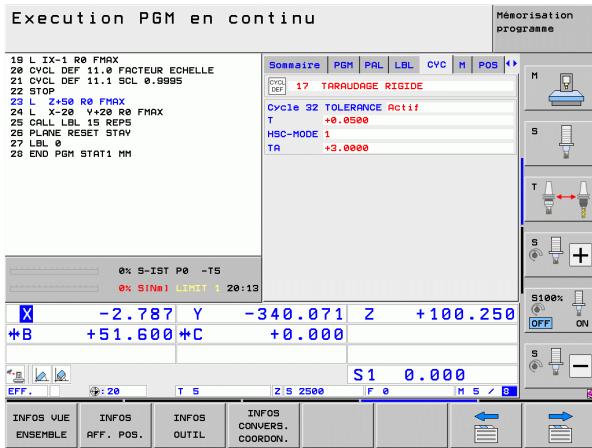Click the EFF. position display label
This screenshot has height=448, width=592.
tap(20, 391)
